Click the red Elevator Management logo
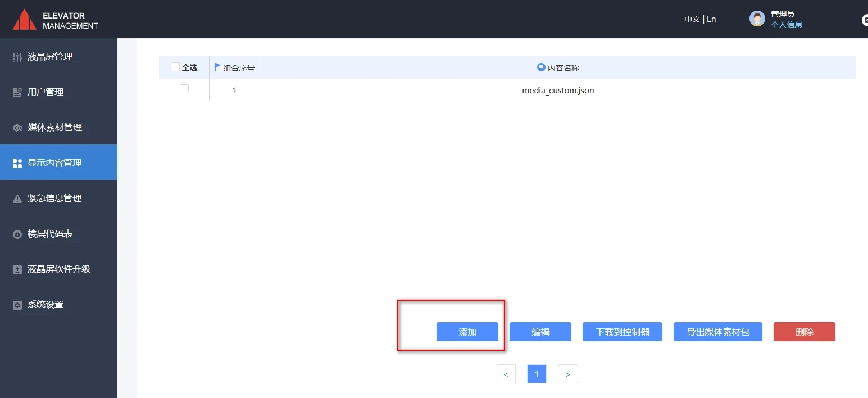The image size is (868, 398). pos(24,20)
